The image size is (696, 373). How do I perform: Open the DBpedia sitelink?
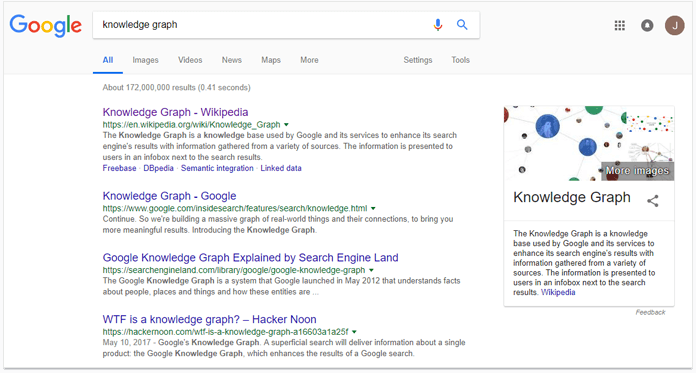point(158,168)
